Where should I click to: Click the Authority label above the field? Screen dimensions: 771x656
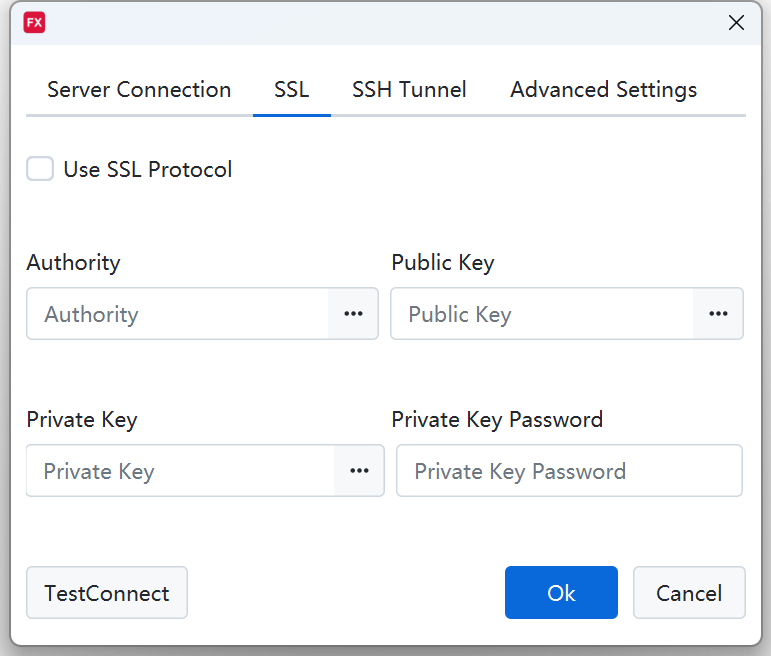tap(73, 263)
